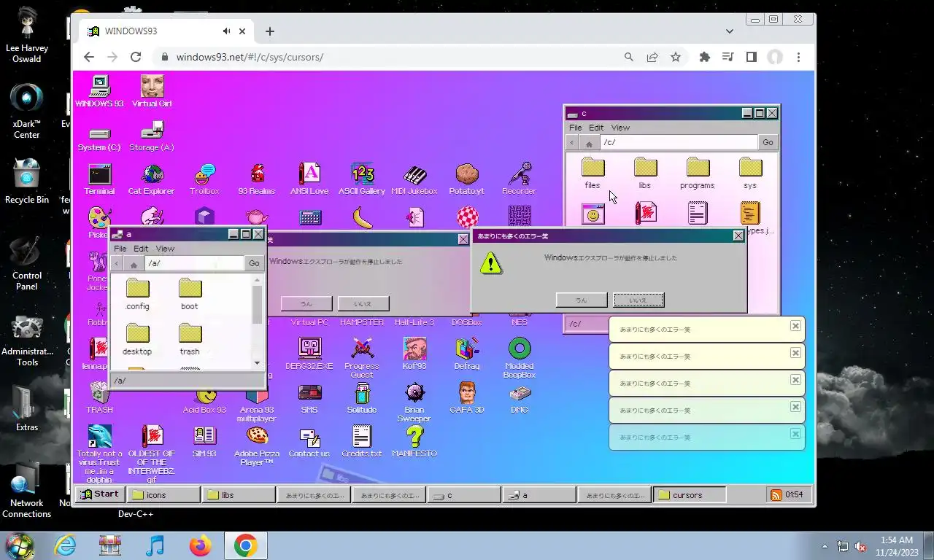Click the いいえ button in front error dialog
This screenshot has height=560, width=934.
[638, 300]
